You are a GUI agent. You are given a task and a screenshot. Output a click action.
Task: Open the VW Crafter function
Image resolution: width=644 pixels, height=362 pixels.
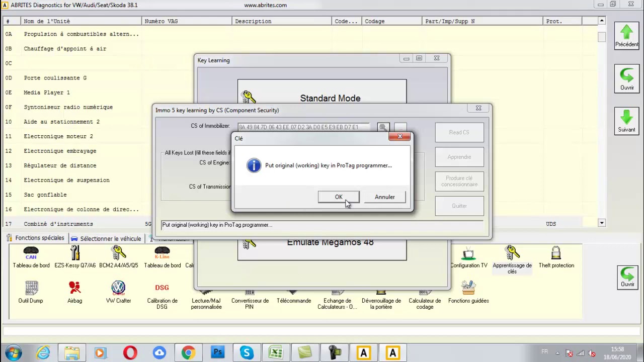tap(118, 293)
